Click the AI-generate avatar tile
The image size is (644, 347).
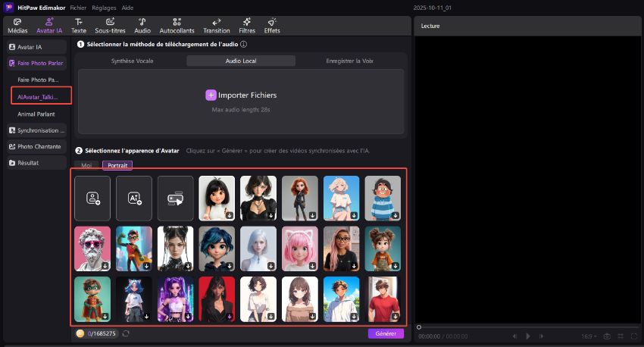134,199
